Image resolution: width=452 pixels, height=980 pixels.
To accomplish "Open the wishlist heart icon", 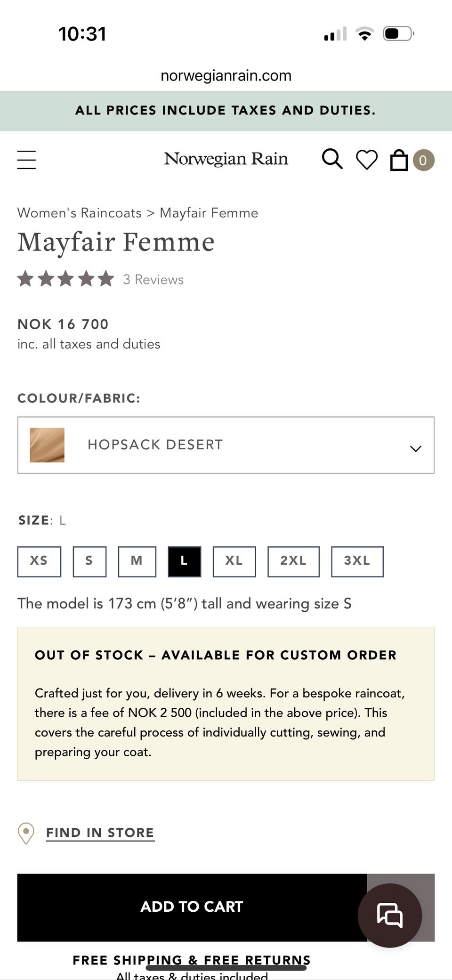I will coord(366,160).
